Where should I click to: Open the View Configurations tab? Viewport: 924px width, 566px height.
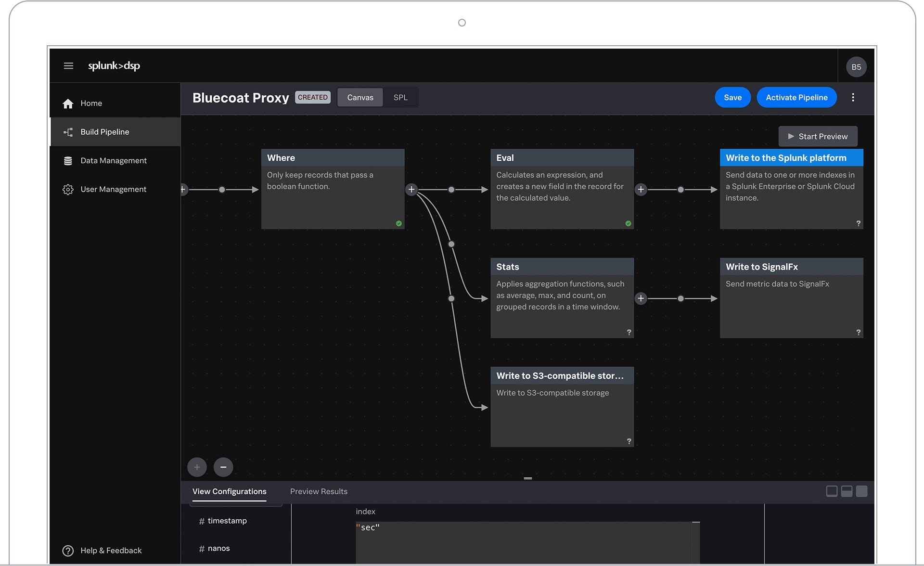coord(229,491)
